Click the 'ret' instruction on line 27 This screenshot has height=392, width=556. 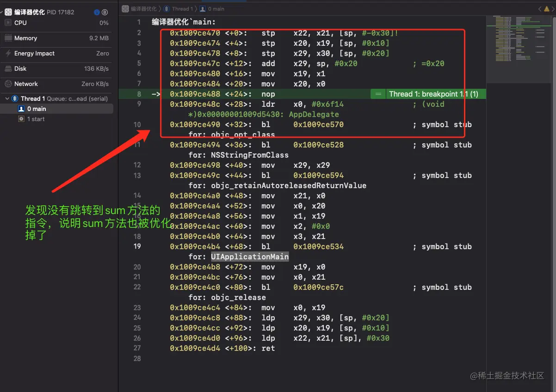pyautogui.click(x=268, y=348)
